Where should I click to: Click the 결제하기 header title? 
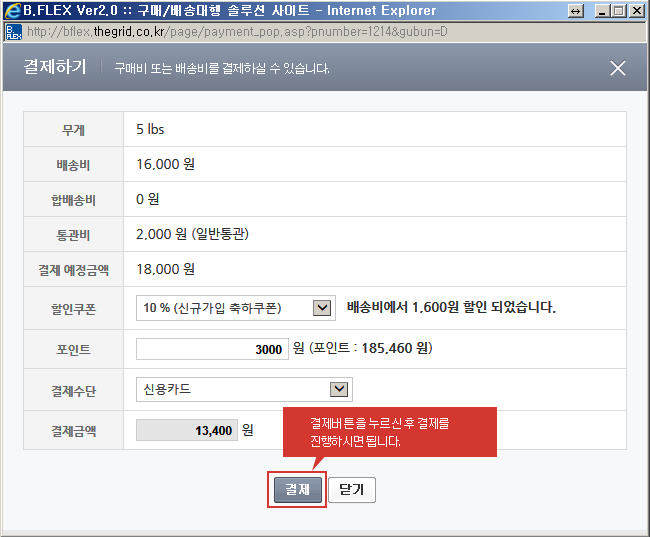click(x=55, y=68)
